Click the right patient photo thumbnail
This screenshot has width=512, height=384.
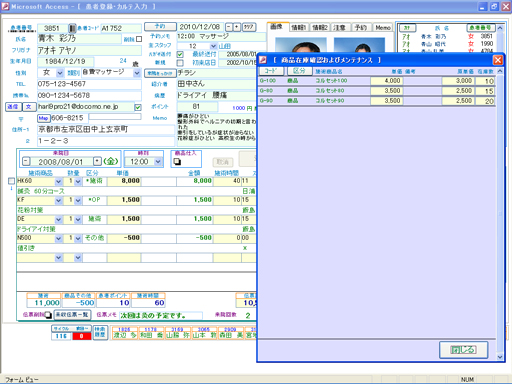click(359, 45)
